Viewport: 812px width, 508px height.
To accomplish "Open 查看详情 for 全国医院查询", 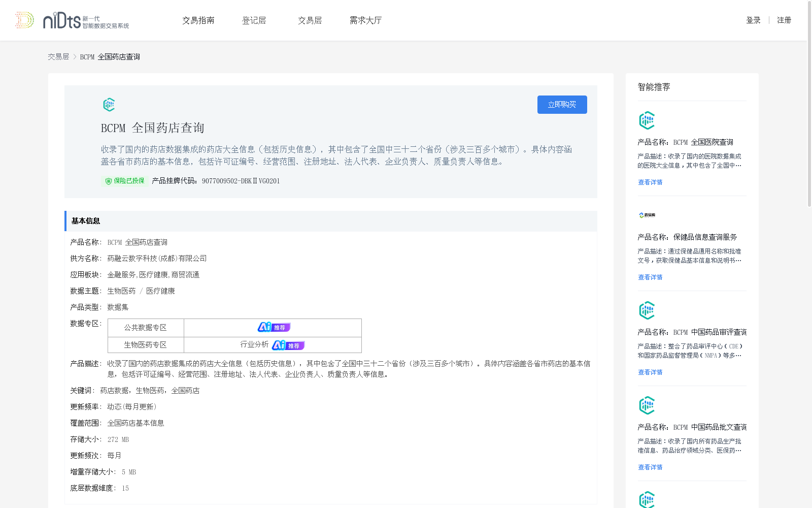I will (x=650, y=182).
